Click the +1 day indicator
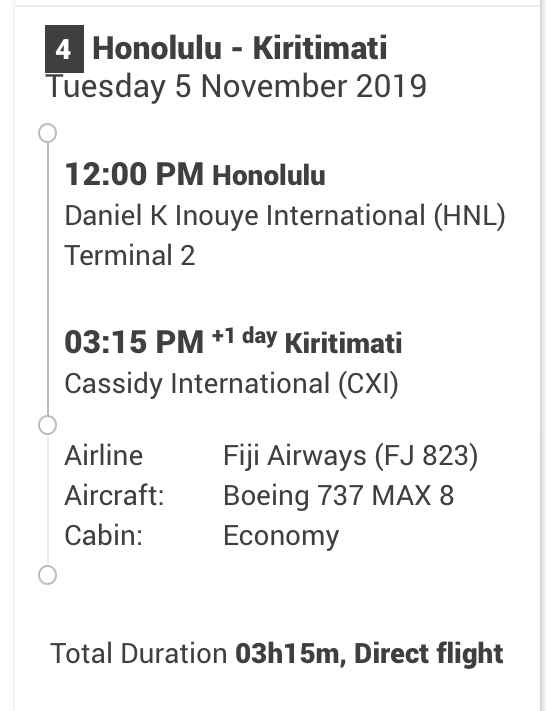 [244, 336]
